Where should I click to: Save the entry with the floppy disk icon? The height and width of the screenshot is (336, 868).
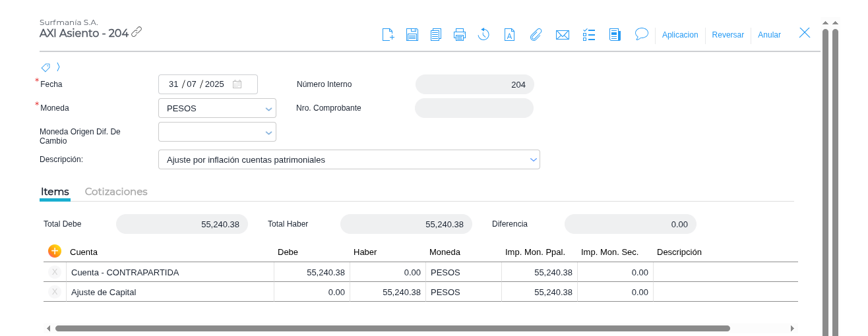pyautogui.click(x=412, y=35)
